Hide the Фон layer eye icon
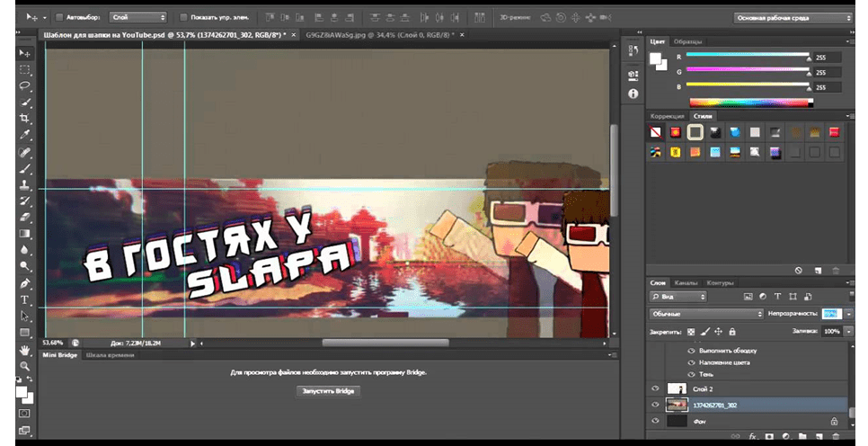The image size is (868, 446). click(655, 421)
